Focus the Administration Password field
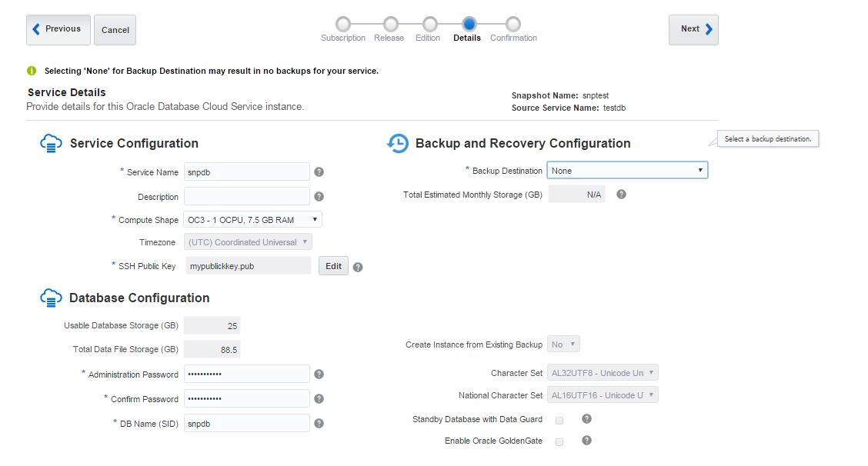Image resolution: width=868 pixels, height=466 pixels. click(247, 374)
